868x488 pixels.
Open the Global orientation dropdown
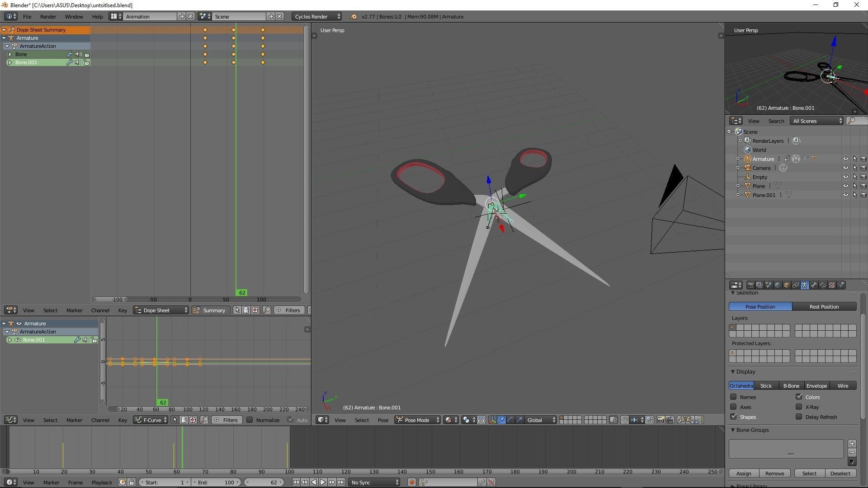click(541, 420)
